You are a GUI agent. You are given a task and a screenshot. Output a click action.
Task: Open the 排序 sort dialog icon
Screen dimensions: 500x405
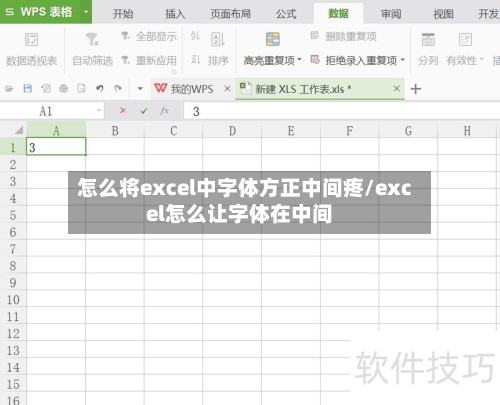tap(218, 39)
